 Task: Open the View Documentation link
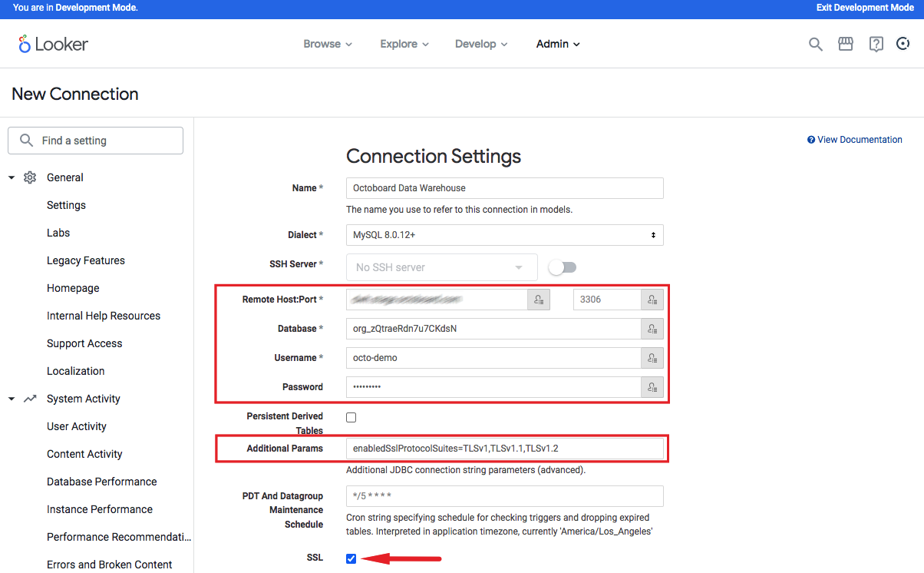click(x=855, y=140)
